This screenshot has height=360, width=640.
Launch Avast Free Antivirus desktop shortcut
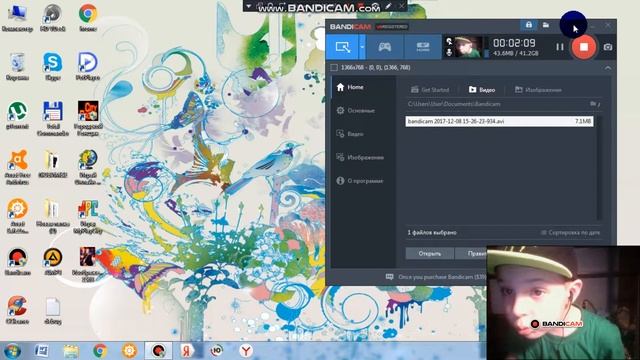point(17,167)
